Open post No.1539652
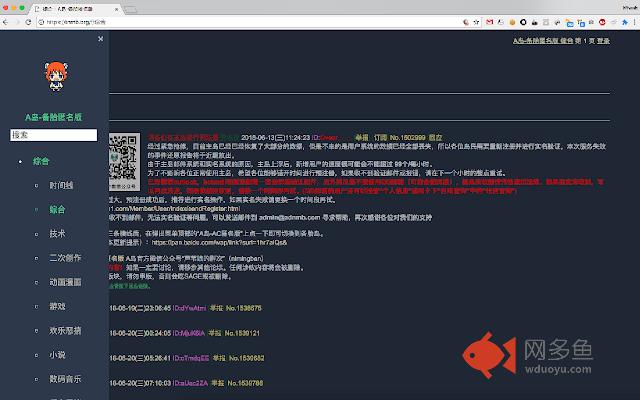 click(x=247, y=358)
